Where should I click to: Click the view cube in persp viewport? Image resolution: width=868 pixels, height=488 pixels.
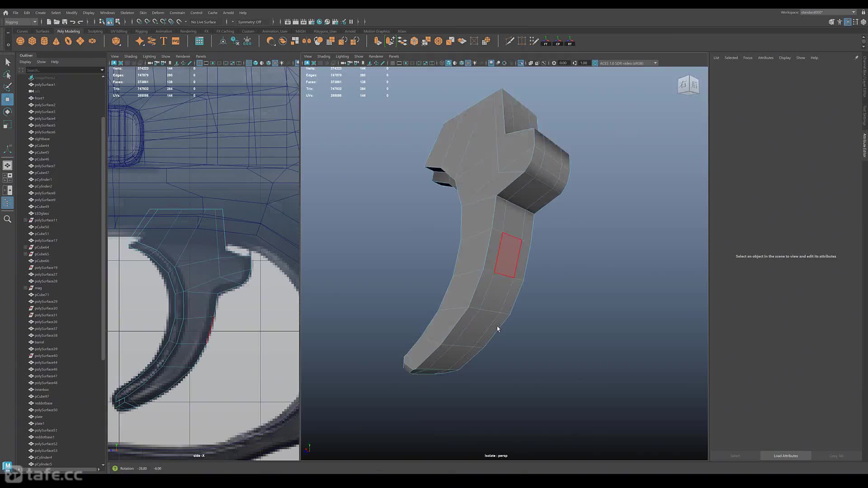689,84
